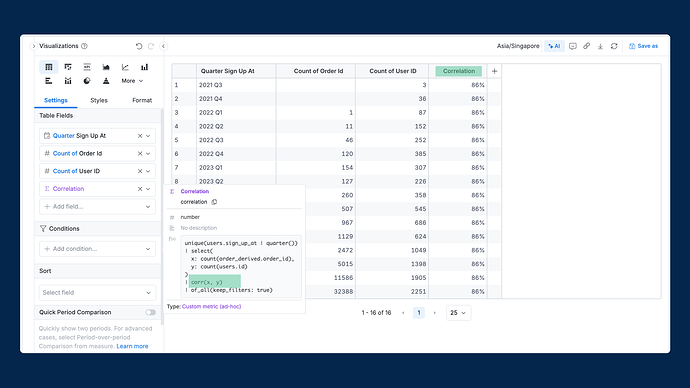Select the table visualization icon
The height and width of the screenshot is (388, 690).
point(49,67)
